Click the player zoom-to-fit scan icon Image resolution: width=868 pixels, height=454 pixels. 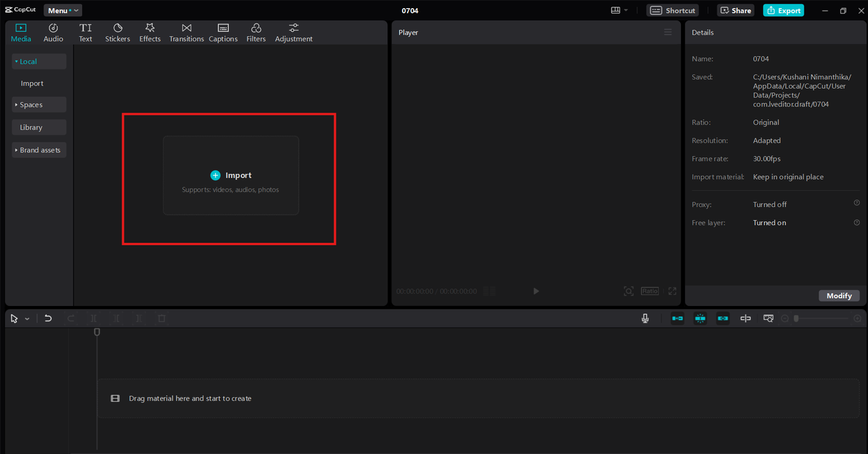629,291
